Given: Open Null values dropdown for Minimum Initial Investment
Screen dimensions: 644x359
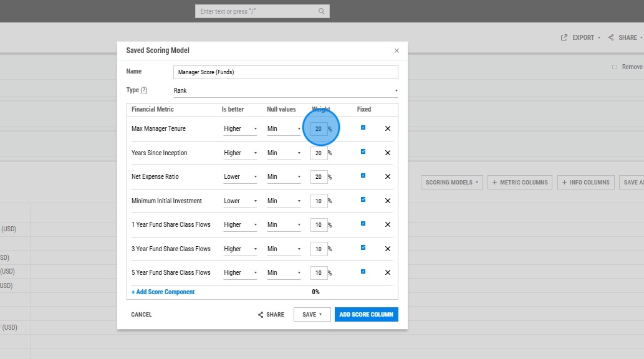Looking at the screenshot, I should coord(284,201).
